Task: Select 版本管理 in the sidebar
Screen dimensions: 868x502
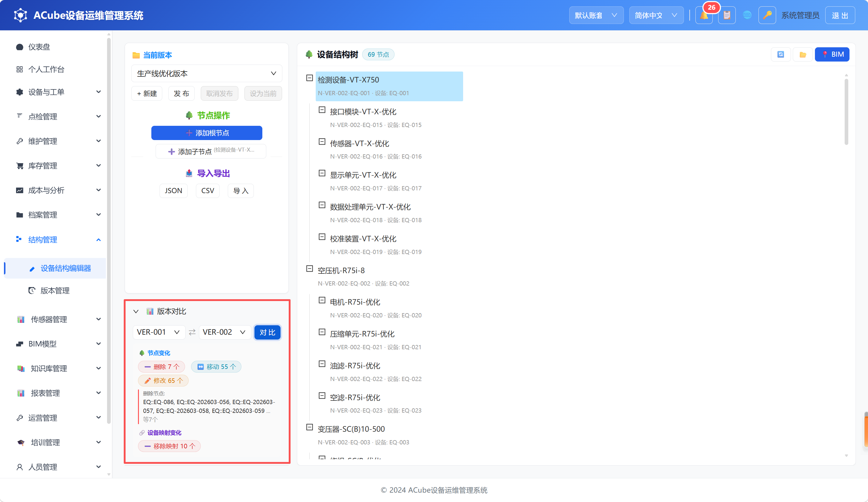Action: [55, 291]
